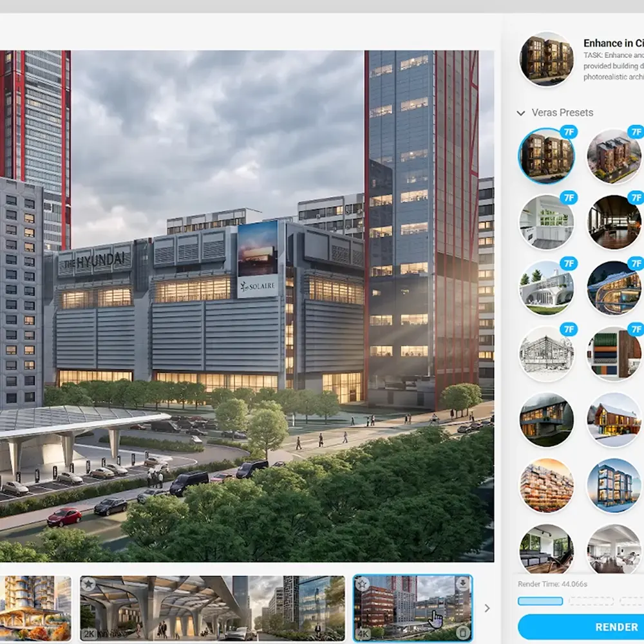Click the 7F badge on night curved preset
Viewport: 644px width, 644px height.
[x=636, y=263]
